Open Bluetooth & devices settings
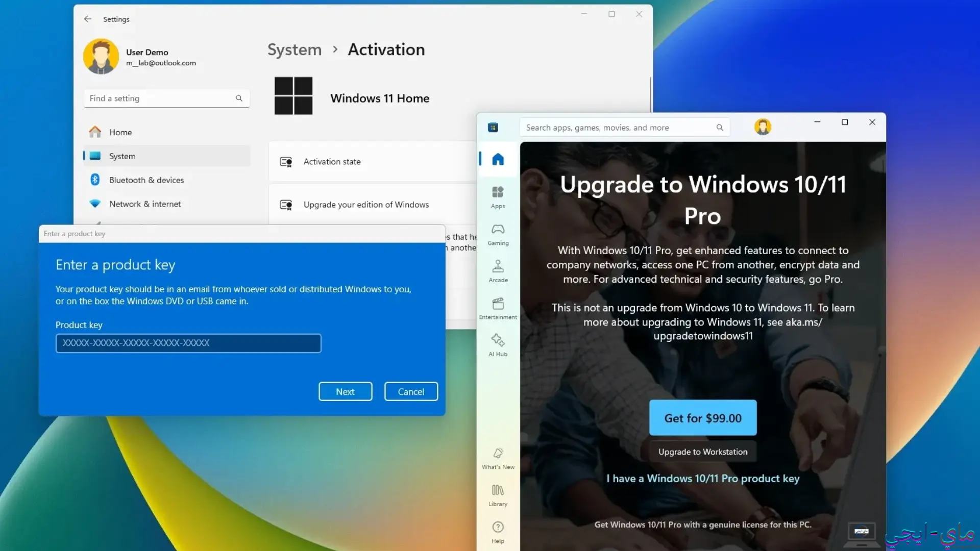This screenshot has height=551, width=980. 167,180
